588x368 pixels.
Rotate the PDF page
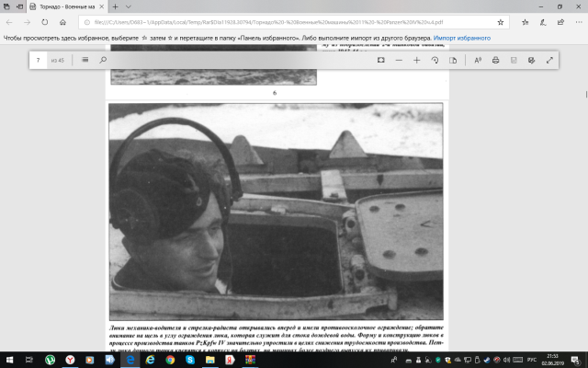click(435, 60)
